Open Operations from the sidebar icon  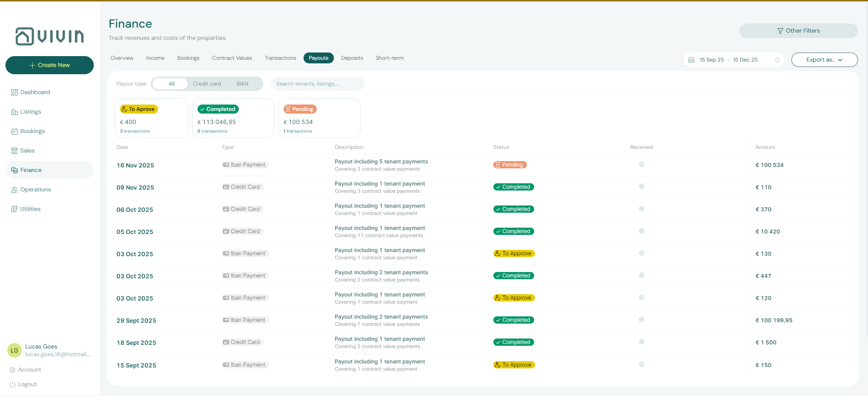tap(14, 190)
